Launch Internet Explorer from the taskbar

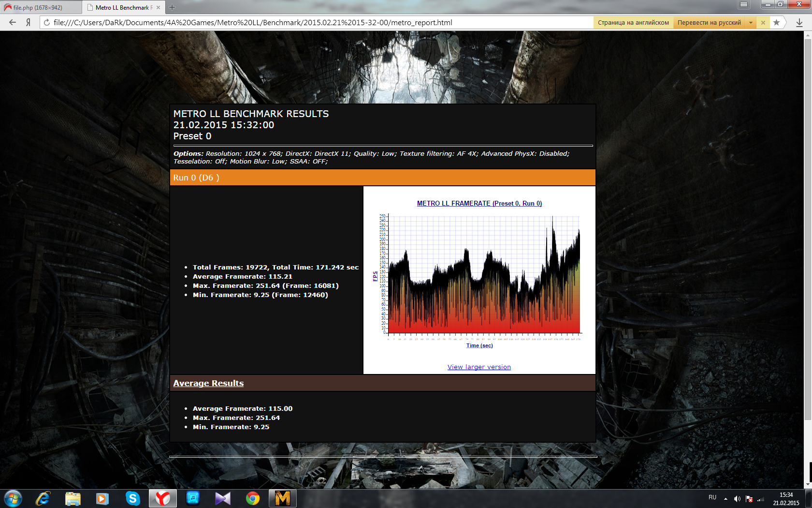tap(43, 498)
